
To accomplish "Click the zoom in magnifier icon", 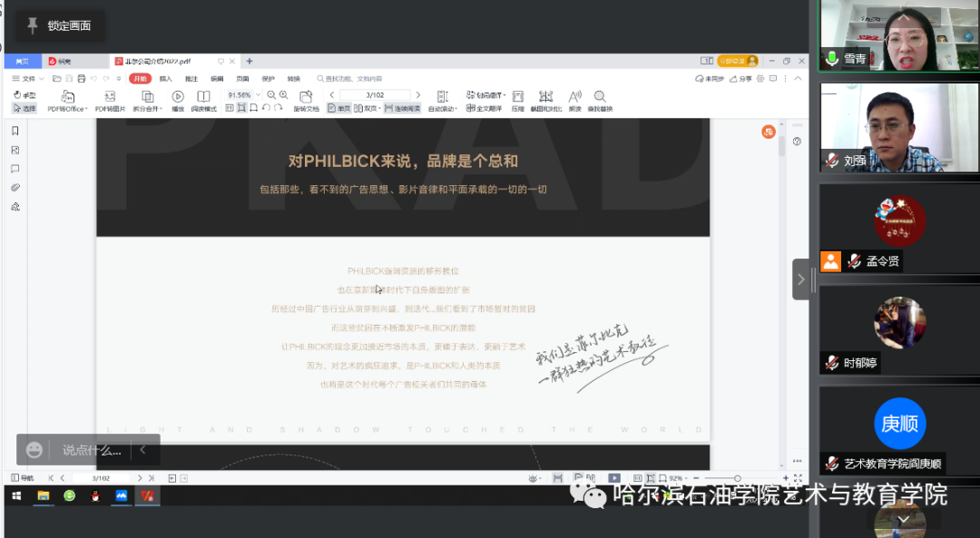I will [283, 95].
